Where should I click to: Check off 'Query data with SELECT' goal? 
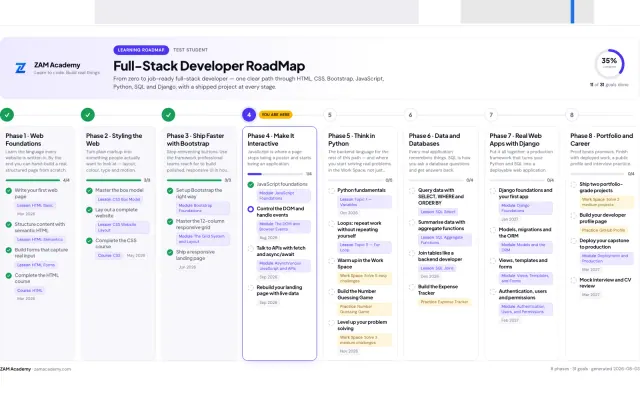(412, 191)
